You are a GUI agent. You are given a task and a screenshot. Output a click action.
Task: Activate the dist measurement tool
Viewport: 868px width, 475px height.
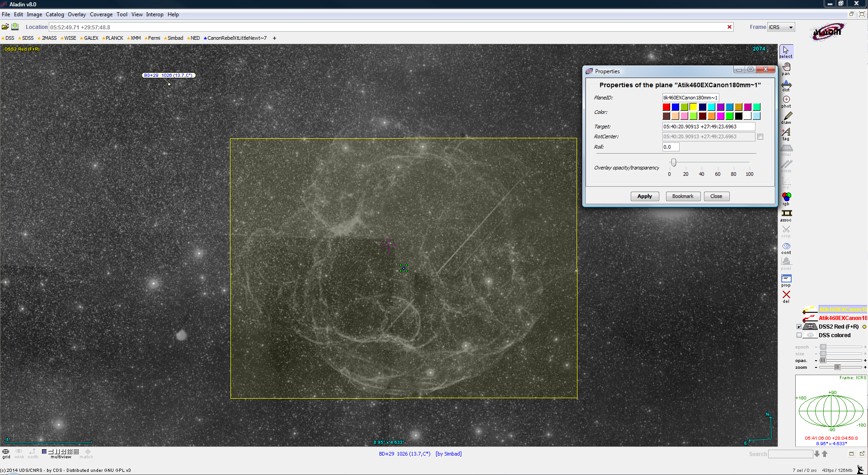coord(786,85)
